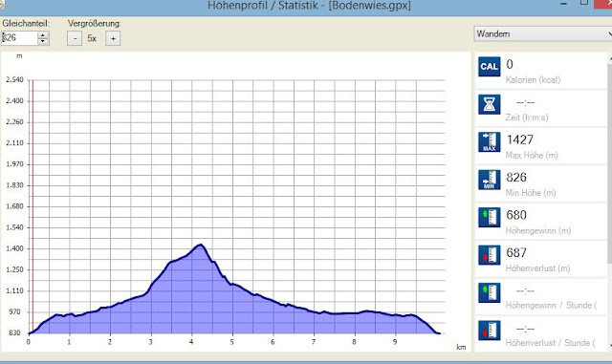The height and width of the screenshot is (364, 612).
Task: Click the Höhengewinn / Stunde icon
Action: click(489, 292)
